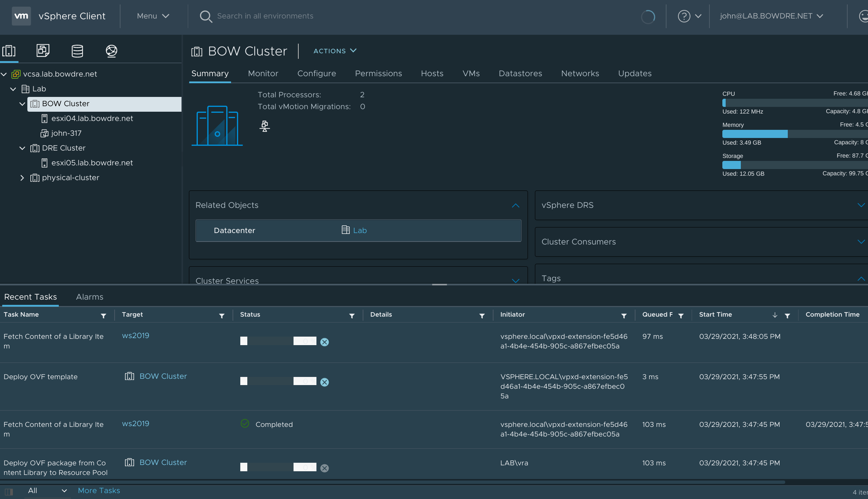Expand the physical-cluster tree node
Viewport: 868px width, 499px height.
[x=22, y=178]
